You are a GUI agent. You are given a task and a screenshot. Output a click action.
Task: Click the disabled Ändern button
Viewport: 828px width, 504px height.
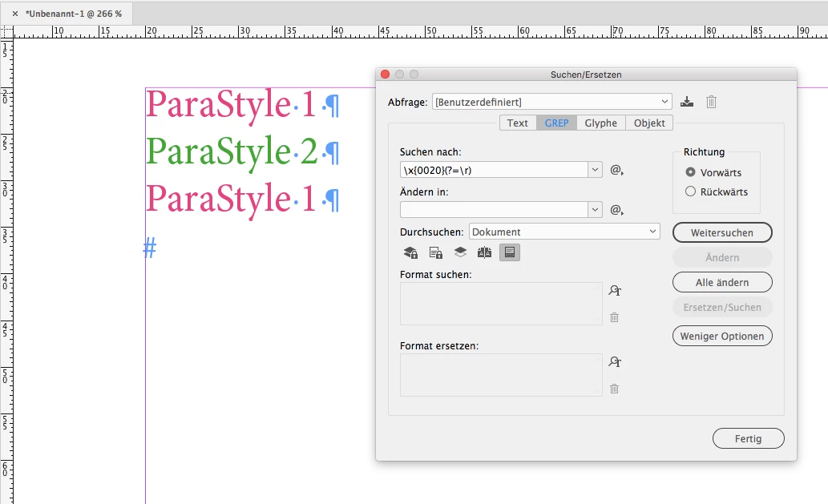[722, 257]
